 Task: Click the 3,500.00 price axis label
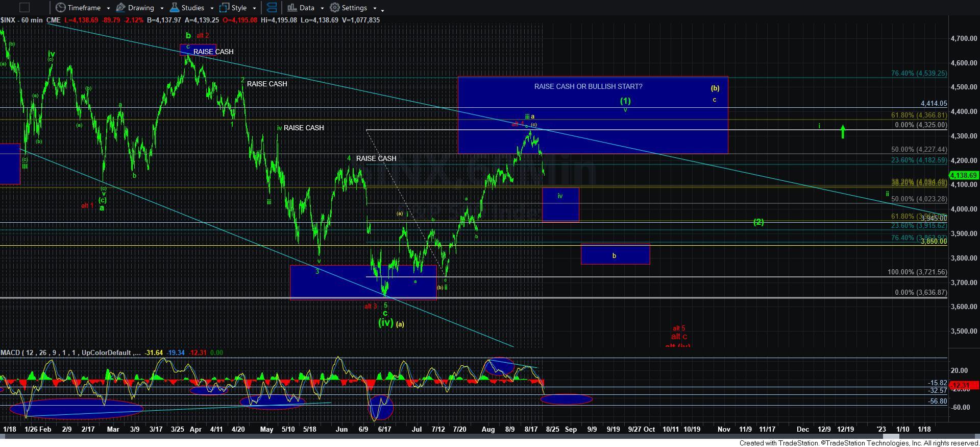[x=964, y=331]
